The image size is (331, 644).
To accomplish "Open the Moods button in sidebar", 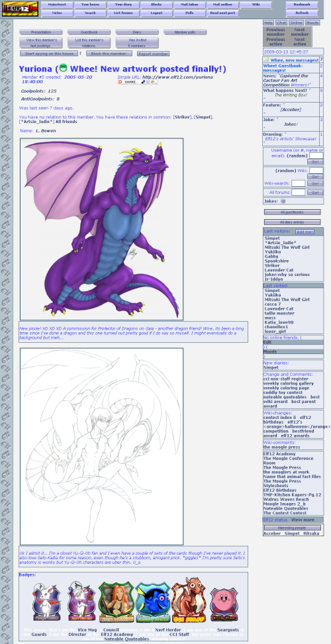I will point(312,23).
